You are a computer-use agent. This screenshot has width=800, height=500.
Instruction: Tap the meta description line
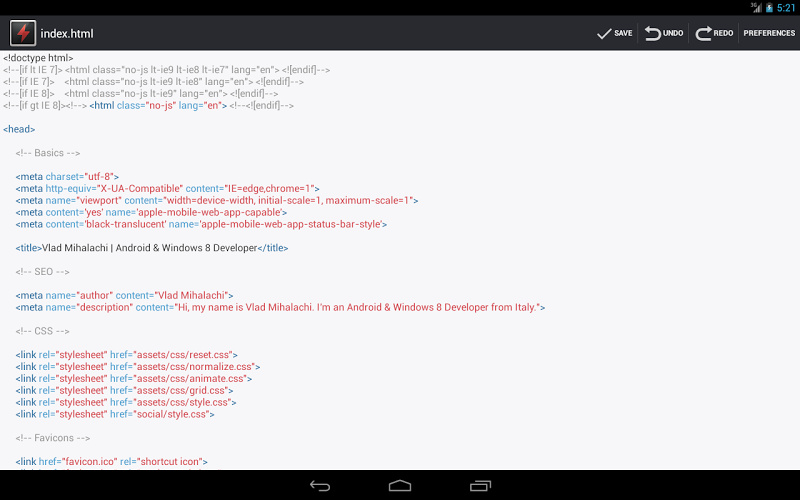(280, 307)
